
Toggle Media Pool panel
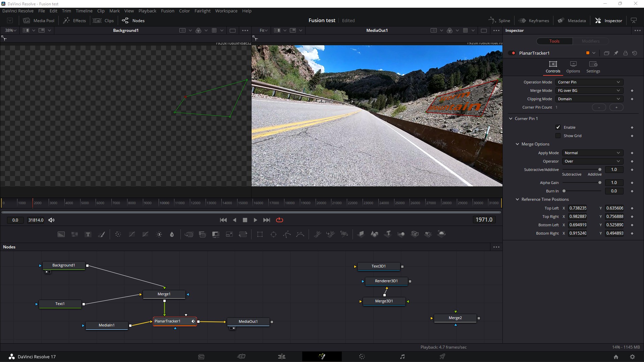click(39, 20)
